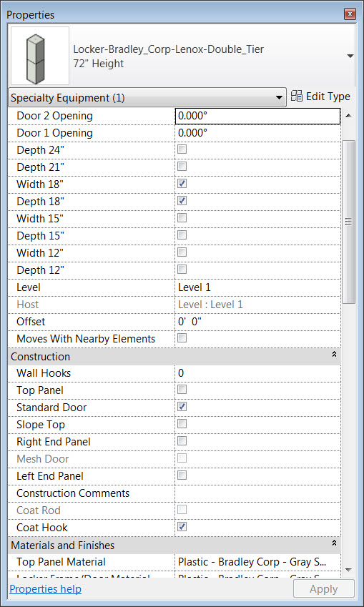Viewport: 364px width, 607px height.
Task: Click the Top Panel Material value
Action: click(257, 562)
